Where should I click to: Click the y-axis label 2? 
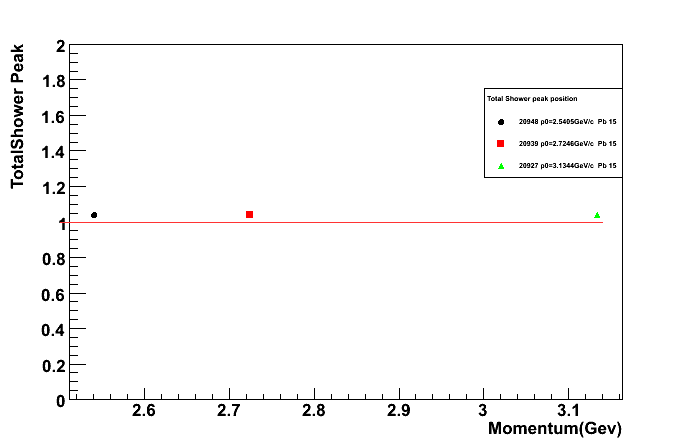tap(61, 46)
